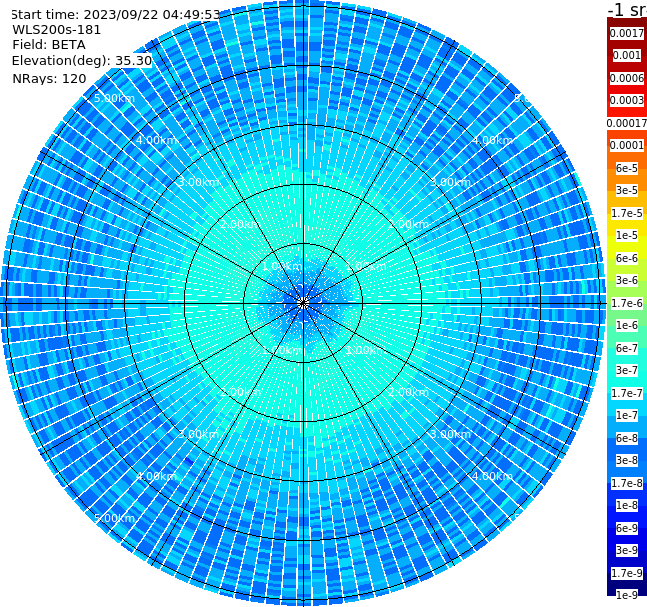Click the 0.0017 colorbar label

tap(627, 33)
